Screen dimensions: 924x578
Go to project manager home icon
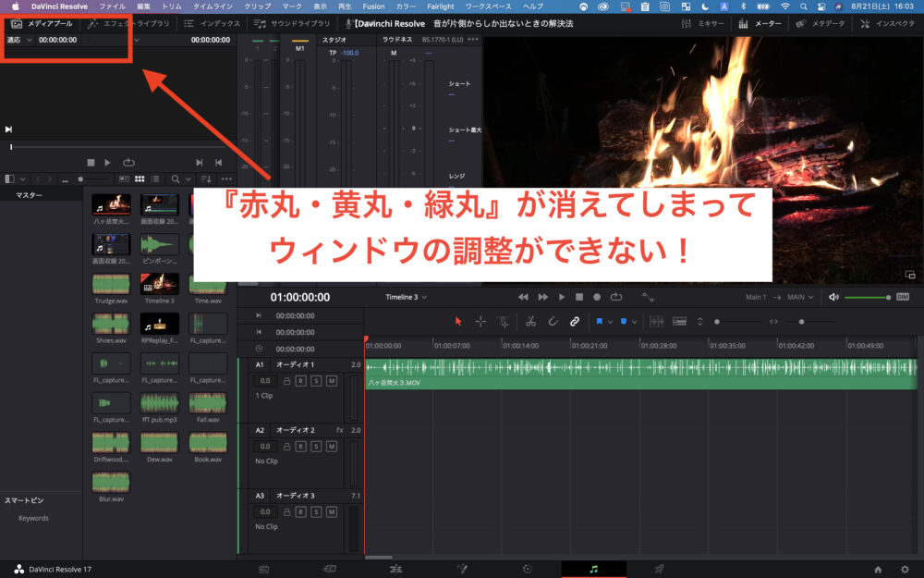click(x=878, y=569)
